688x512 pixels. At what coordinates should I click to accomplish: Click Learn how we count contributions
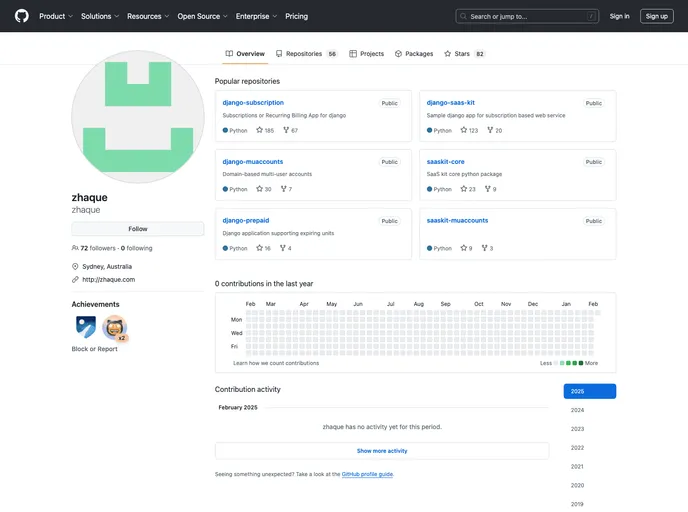click(x=276, y=363)
